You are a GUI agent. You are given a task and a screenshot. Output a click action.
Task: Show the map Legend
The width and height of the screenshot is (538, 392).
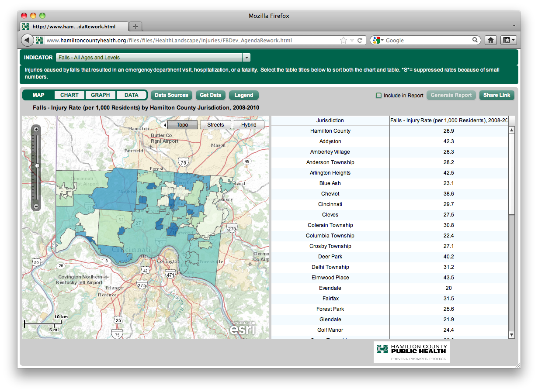pos(244,95)
